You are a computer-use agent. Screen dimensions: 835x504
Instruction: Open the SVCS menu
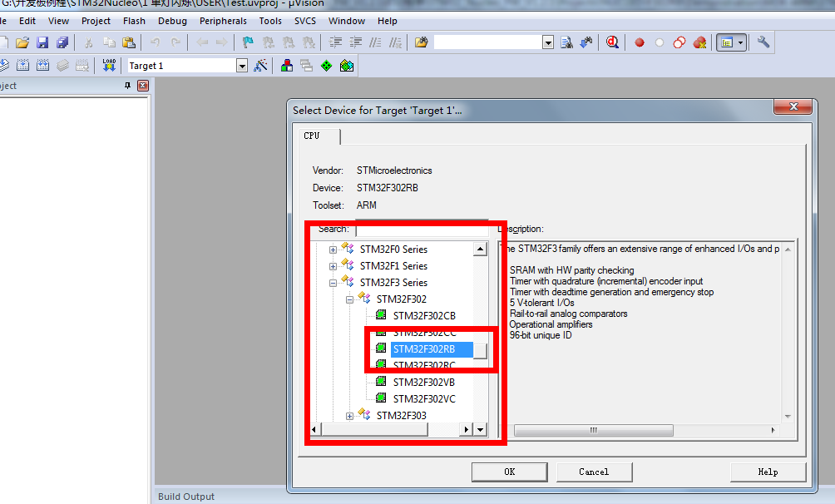click(305, 21)
